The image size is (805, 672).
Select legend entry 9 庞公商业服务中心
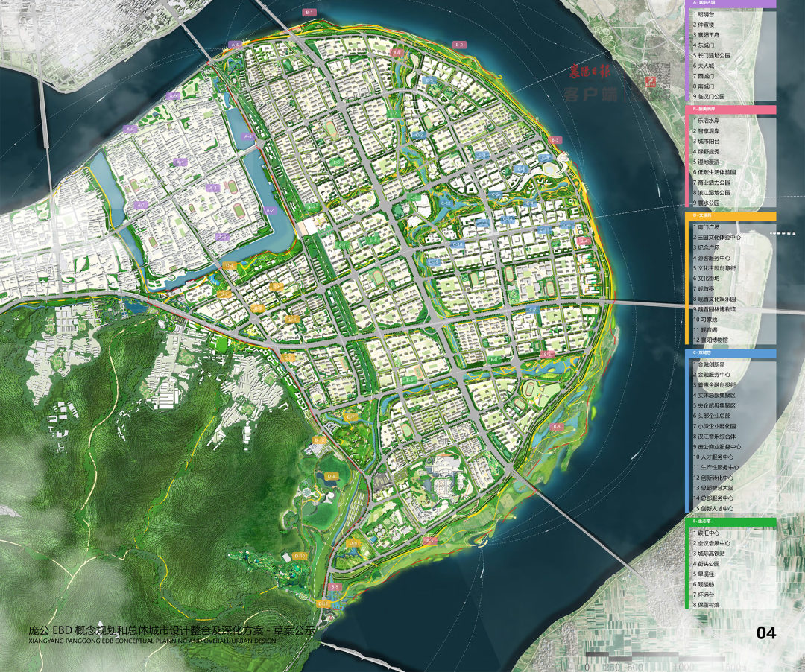pos(717,447)
